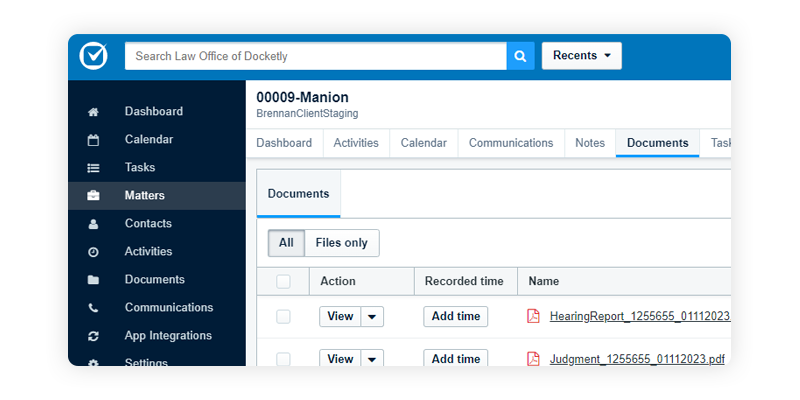
Task: Click the Settings gear icon
Action: tap(93, 363)
